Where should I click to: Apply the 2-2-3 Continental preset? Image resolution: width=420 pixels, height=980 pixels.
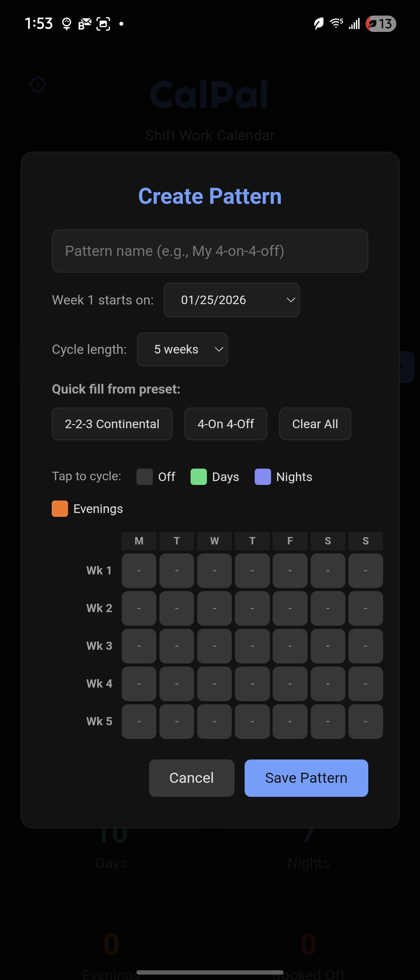[112, 424]
